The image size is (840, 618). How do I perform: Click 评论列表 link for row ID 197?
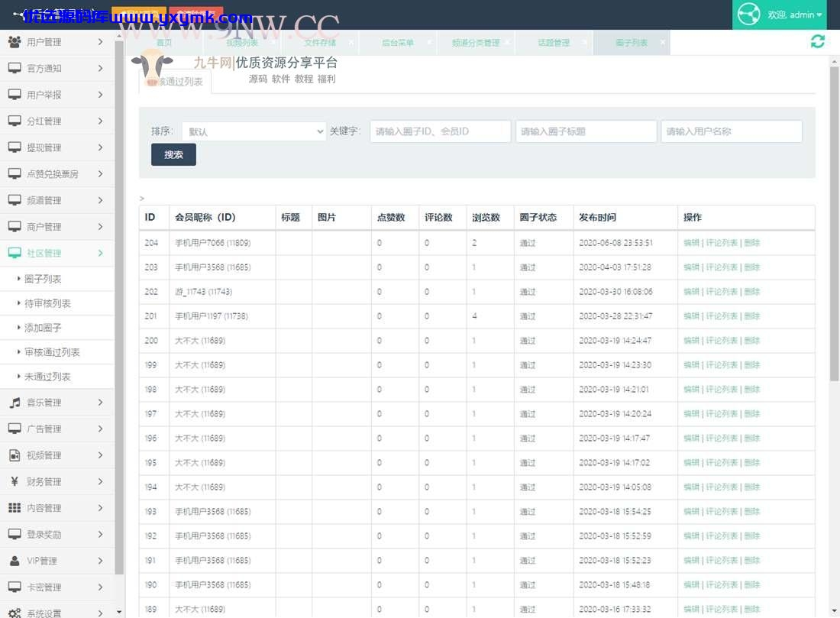[722, 414]
